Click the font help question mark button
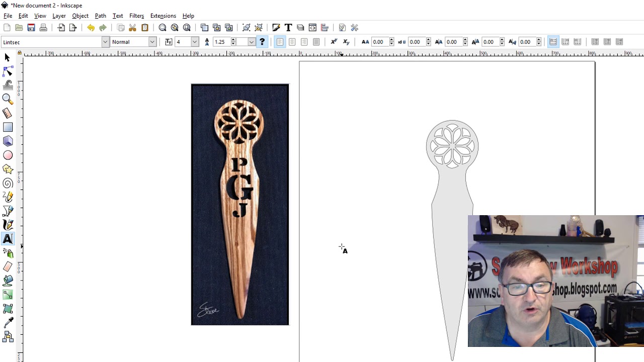Viewport: 644px width, 362px height. 262,42
